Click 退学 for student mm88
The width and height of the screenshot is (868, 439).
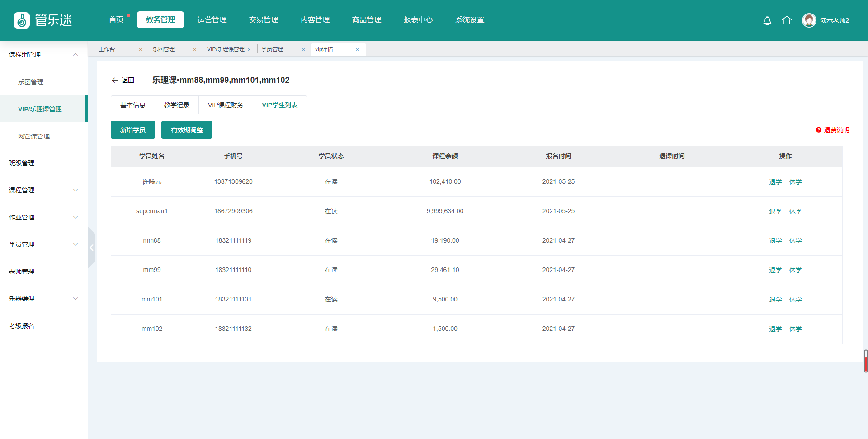(775, 241)
